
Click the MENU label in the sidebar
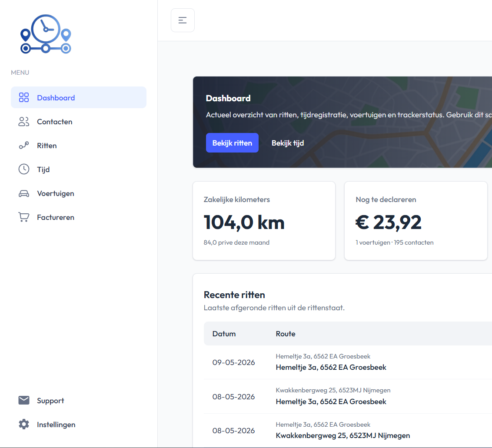pos(20,73)
